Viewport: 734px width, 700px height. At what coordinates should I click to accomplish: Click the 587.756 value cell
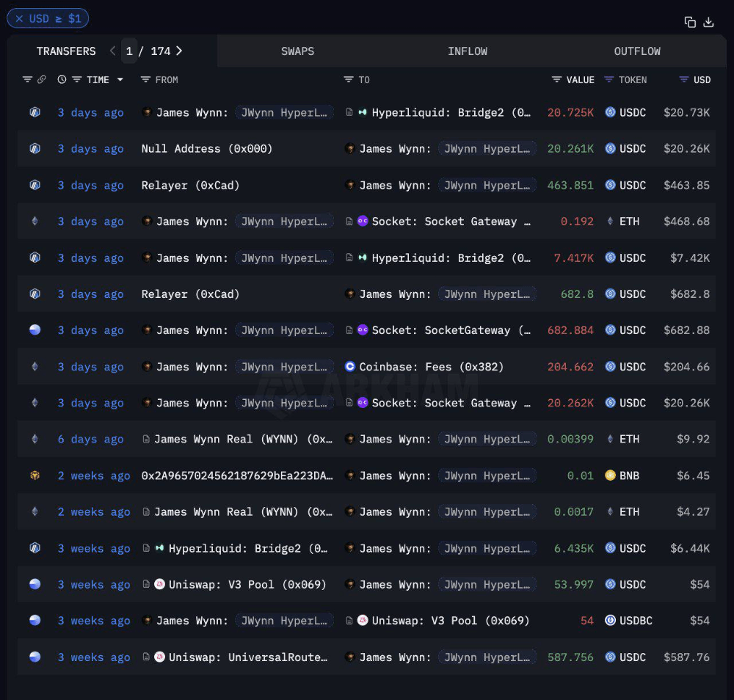click(x=570, y=657)
